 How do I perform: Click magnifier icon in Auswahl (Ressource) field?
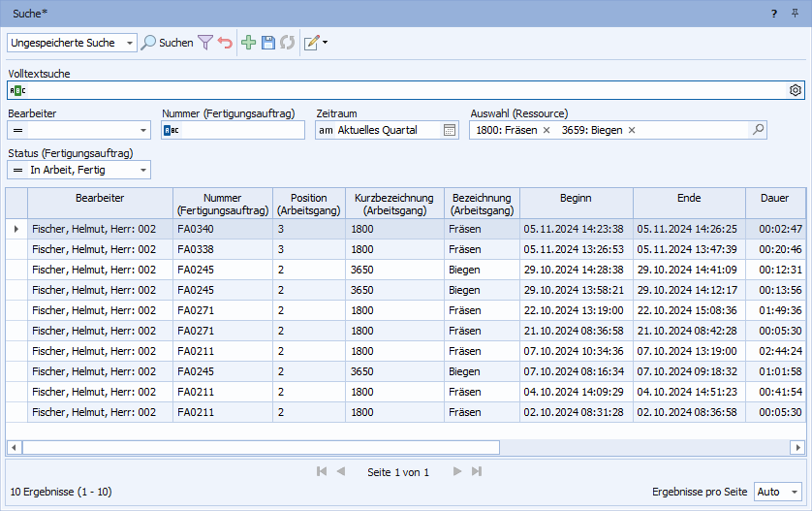click(758, 130)
